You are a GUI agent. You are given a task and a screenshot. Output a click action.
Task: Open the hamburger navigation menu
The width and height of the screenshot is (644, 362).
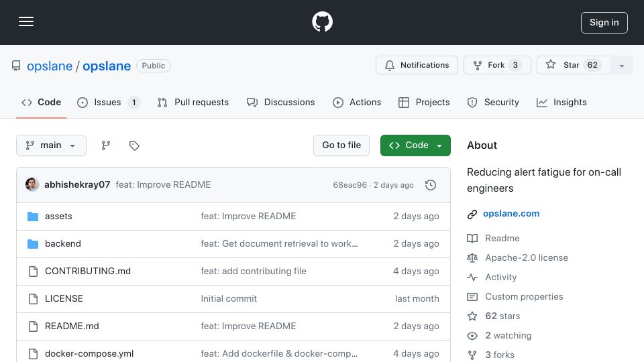26,21
